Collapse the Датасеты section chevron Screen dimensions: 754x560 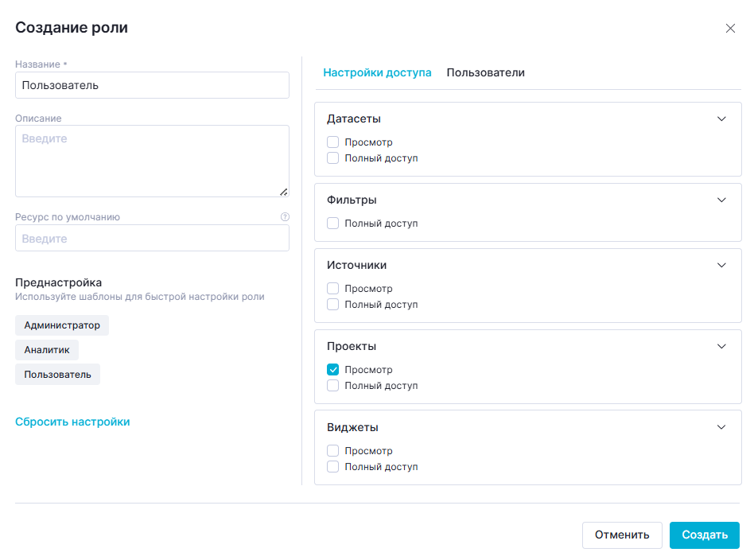(x=721, y=119)
